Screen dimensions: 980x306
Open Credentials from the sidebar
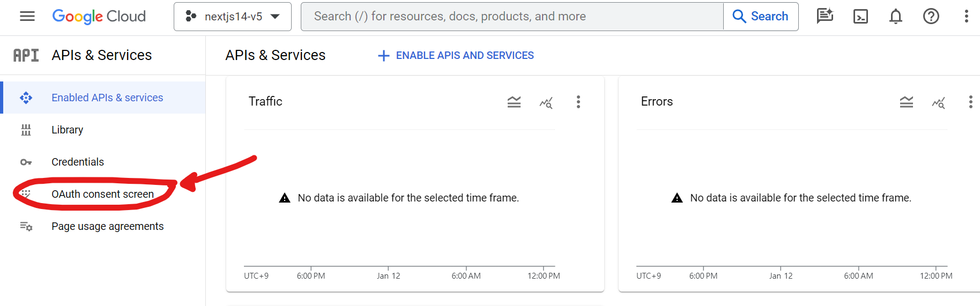pyautogui.click(x=78, y=162)
